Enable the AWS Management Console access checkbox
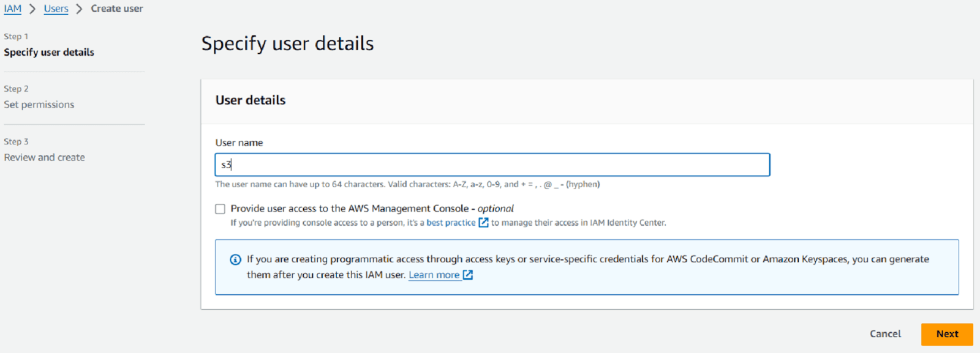This screenshot has width=980, height=353. coord(220,209)
